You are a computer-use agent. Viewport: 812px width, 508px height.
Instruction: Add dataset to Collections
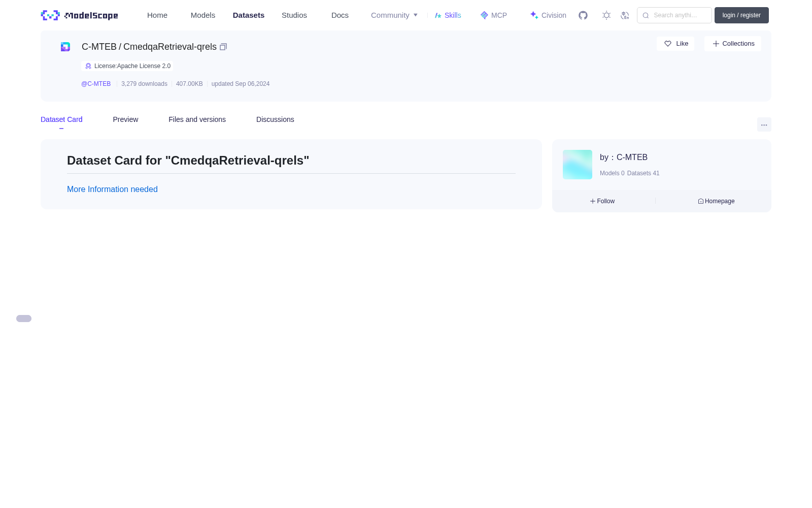click(733, 44)
